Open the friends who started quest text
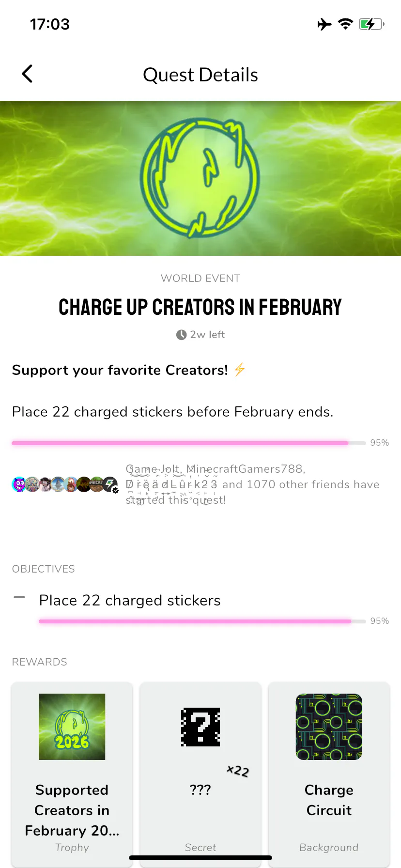 [x=252, y=484]
